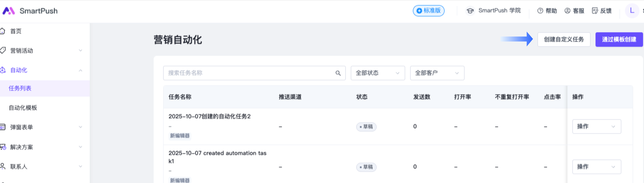Focus the 搜索任务名称 search field

click(250, 73)
